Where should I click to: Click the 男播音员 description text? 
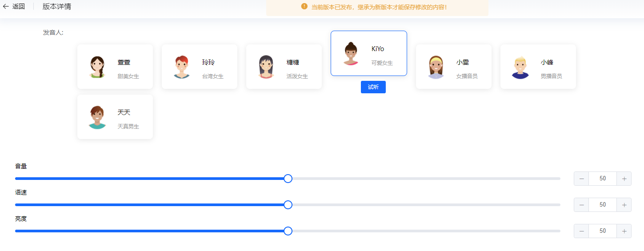click(552, 76)
